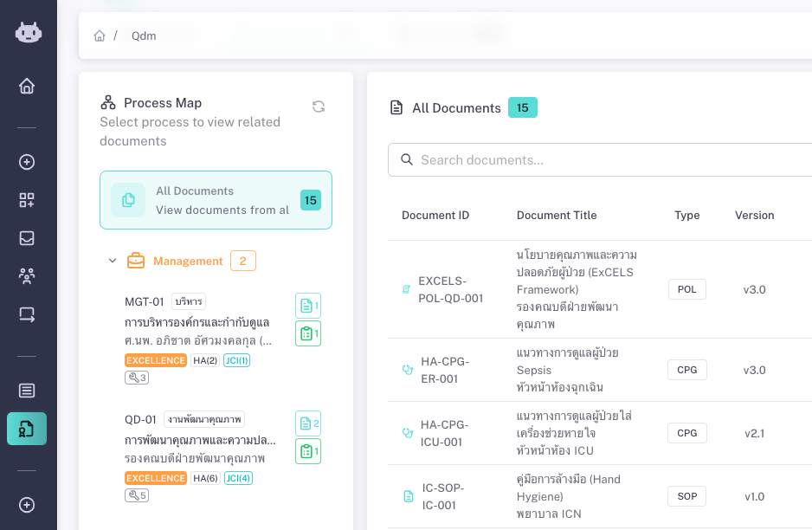Open the users group icon in sidebar
This screenshot has width=812, height=530.
[x=27, y=276]
